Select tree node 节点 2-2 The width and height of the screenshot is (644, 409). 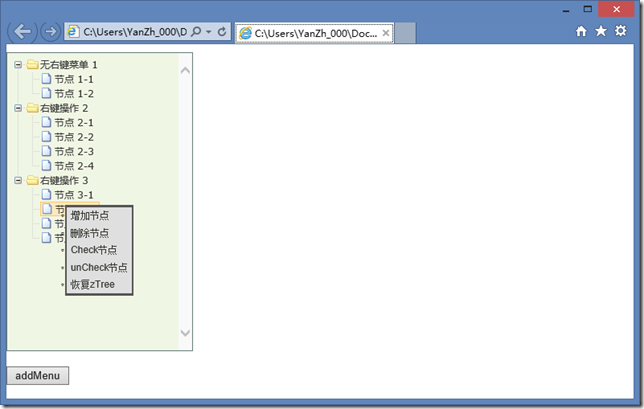click(x=74, y=137)
